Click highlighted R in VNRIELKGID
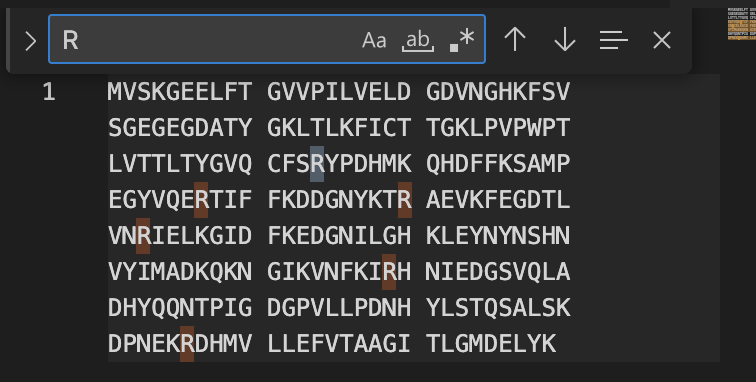The width and height of the screenshot is (756, 382). 143,236
